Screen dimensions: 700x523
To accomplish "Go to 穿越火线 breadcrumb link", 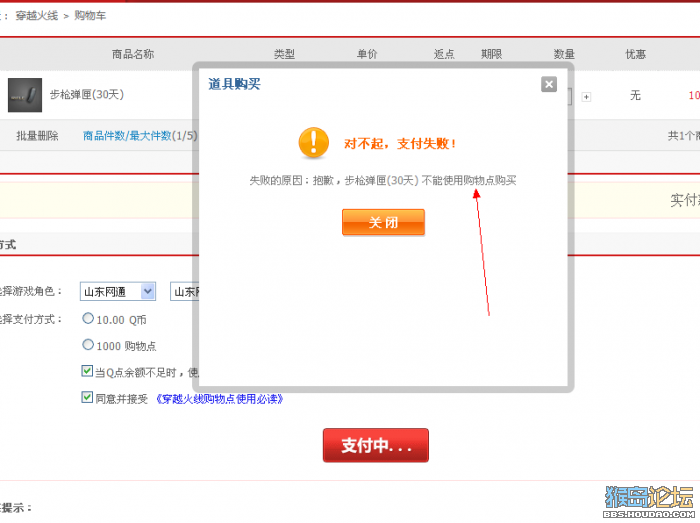I will [x=37, y=16].
